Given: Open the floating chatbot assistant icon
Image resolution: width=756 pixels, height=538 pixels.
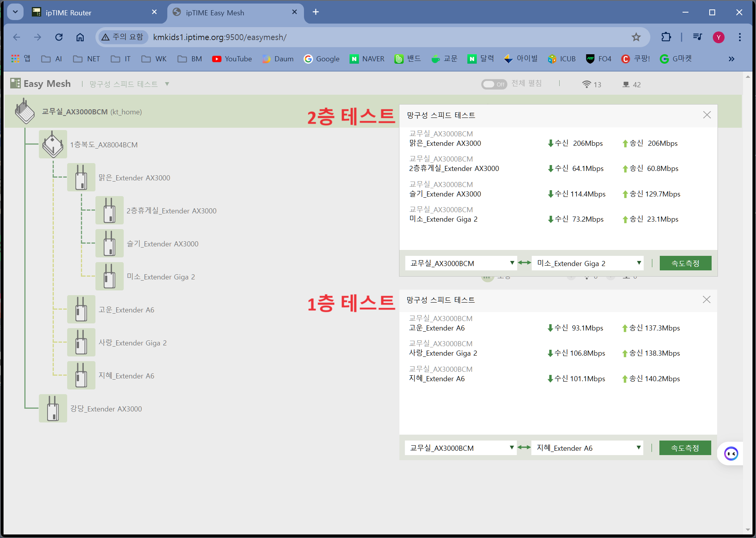Looking at the screenshot, I should pos(731,454).
